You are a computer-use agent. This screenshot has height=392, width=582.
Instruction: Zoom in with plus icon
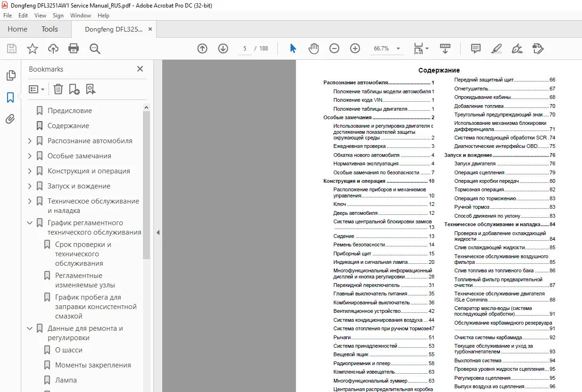point(355,49)
